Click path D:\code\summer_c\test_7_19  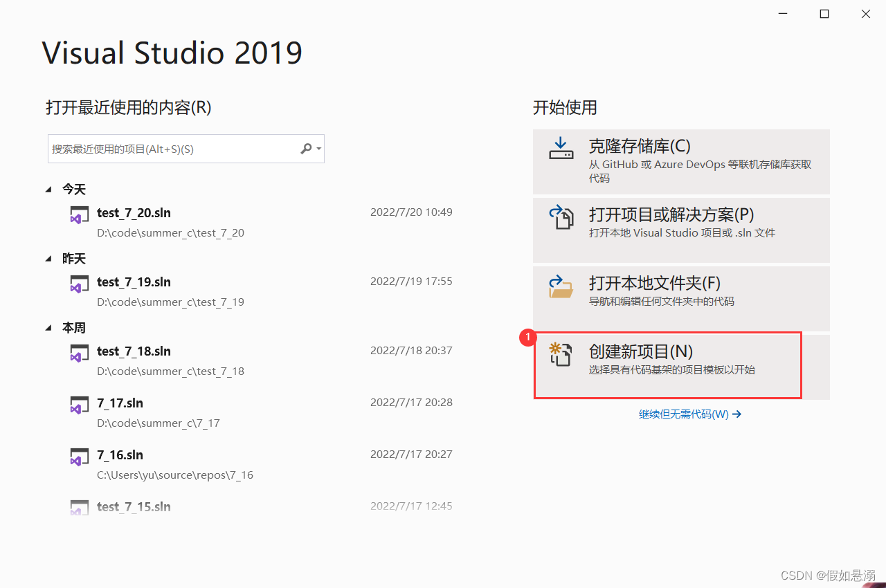(x=170, y=302)
